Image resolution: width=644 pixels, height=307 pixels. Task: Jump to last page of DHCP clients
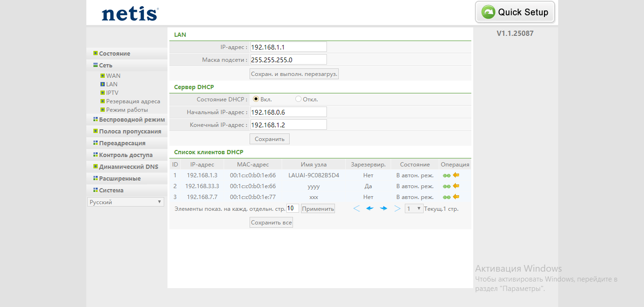(397, 208)
